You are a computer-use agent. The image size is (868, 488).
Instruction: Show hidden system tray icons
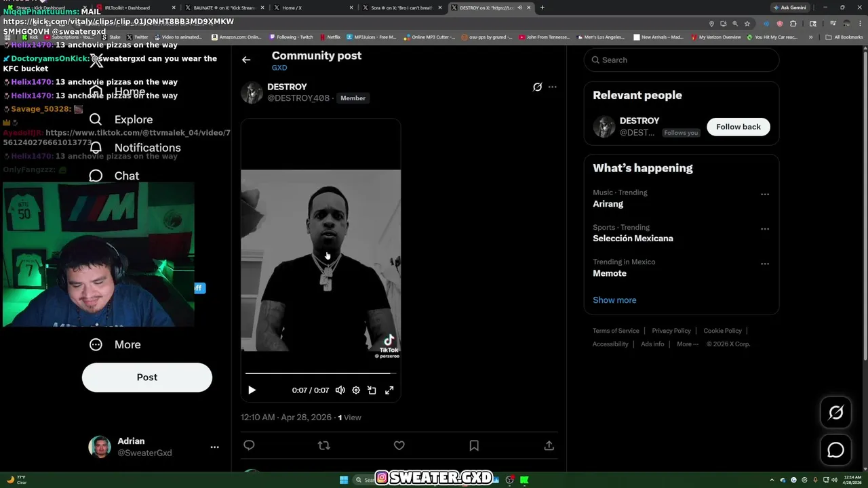[x=772, y=480]
